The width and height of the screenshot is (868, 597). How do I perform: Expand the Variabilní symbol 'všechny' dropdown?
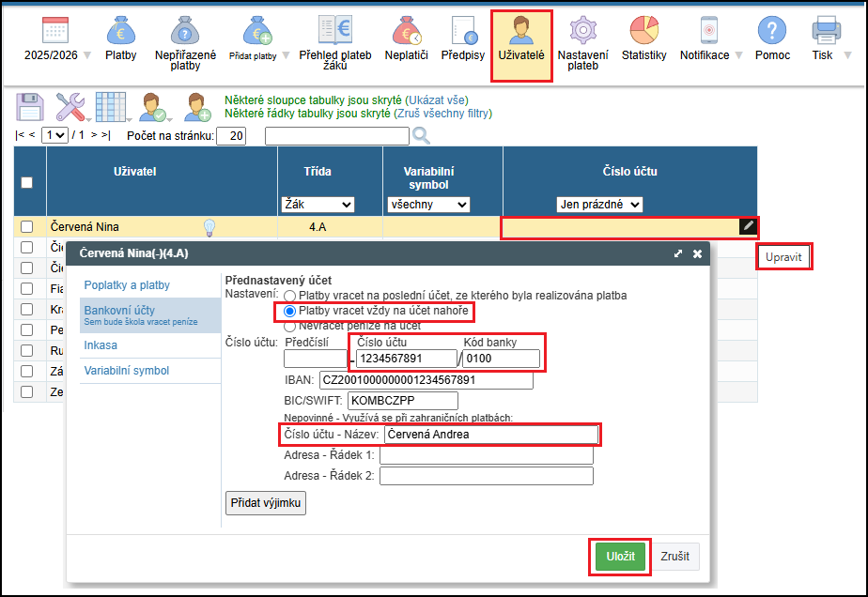coord(427,205)
